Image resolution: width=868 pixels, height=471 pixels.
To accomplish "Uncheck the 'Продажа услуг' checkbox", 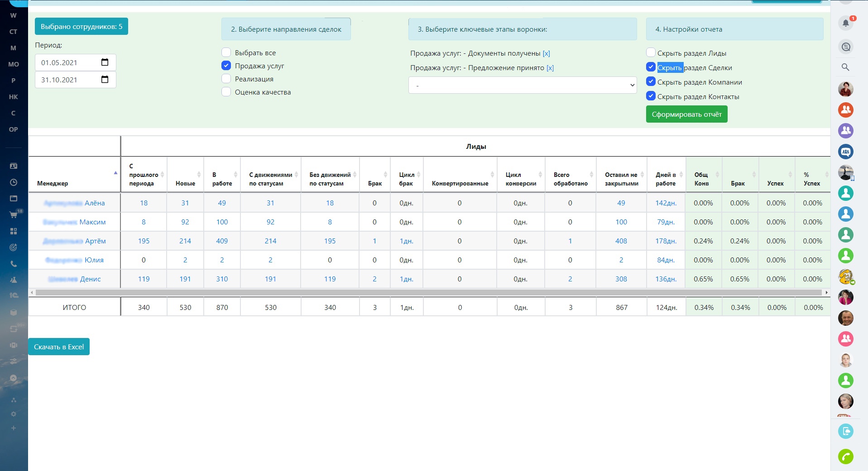I will coord(226,66).
